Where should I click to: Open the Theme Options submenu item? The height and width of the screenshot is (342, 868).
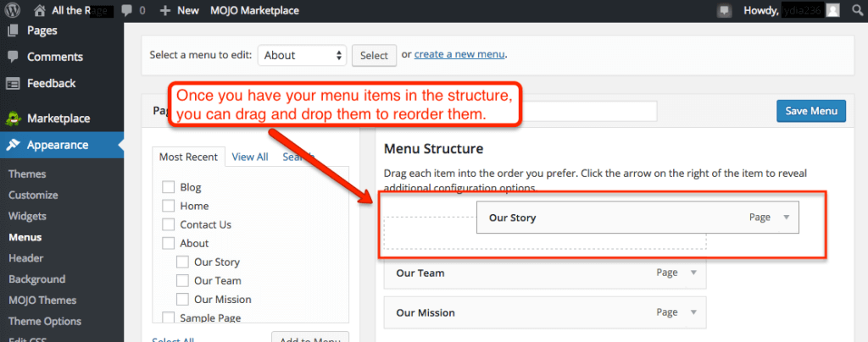click(45, 321)
